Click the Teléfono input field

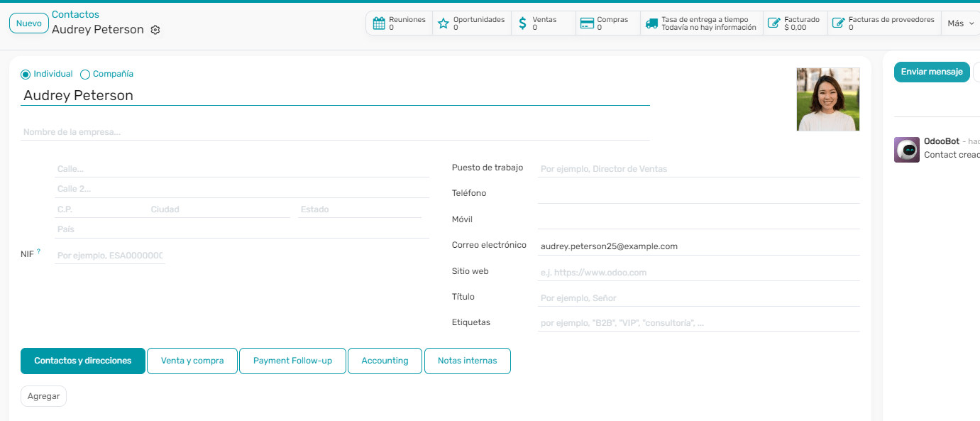[x=698, y=194]
